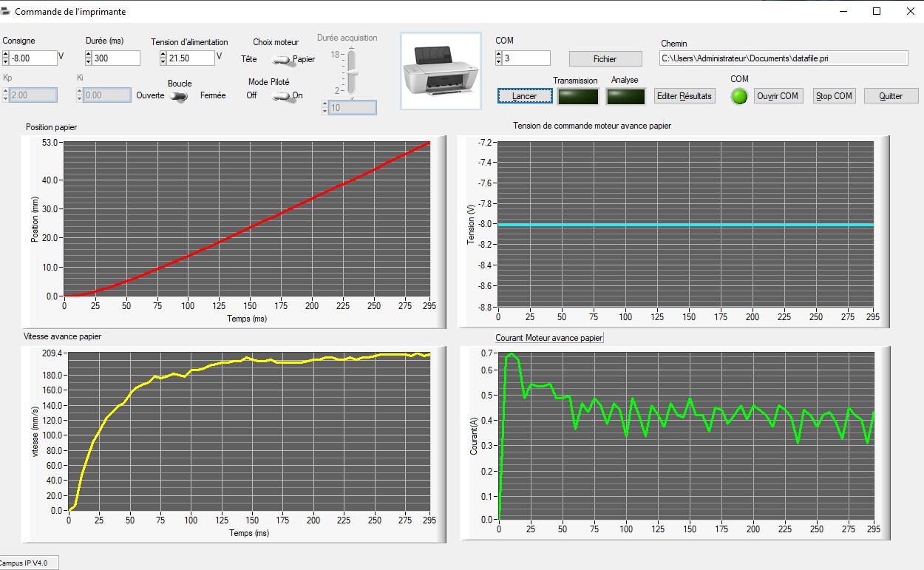
Task: Increment the Consigne value with up arrow
Action: click(6, 54)
